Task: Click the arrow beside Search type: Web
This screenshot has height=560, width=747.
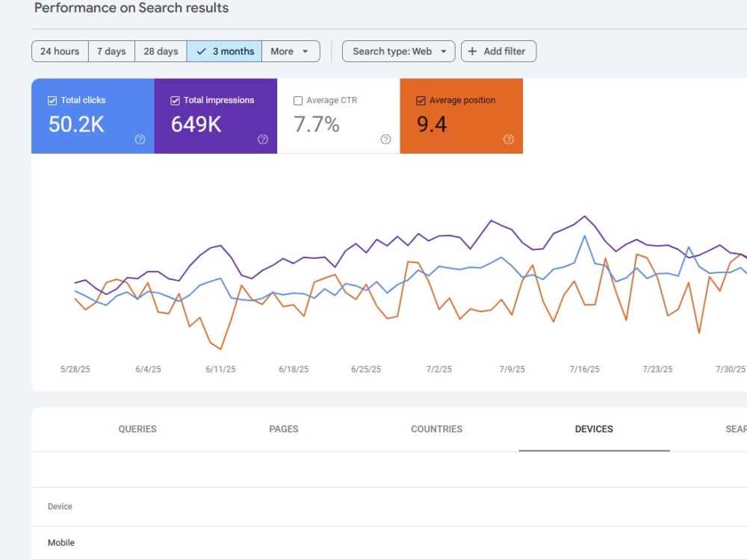Action: [x=444, y=52]
